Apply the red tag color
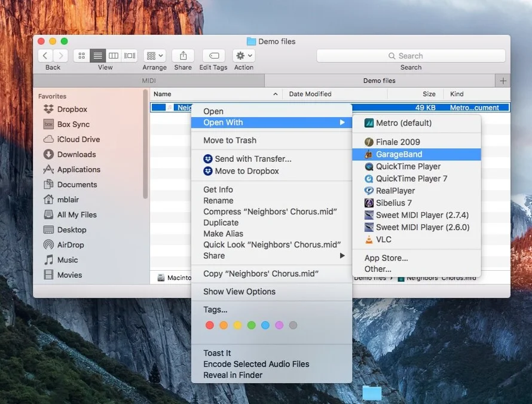This screenshot has height=404, width=532. click(x=210, y=325)
